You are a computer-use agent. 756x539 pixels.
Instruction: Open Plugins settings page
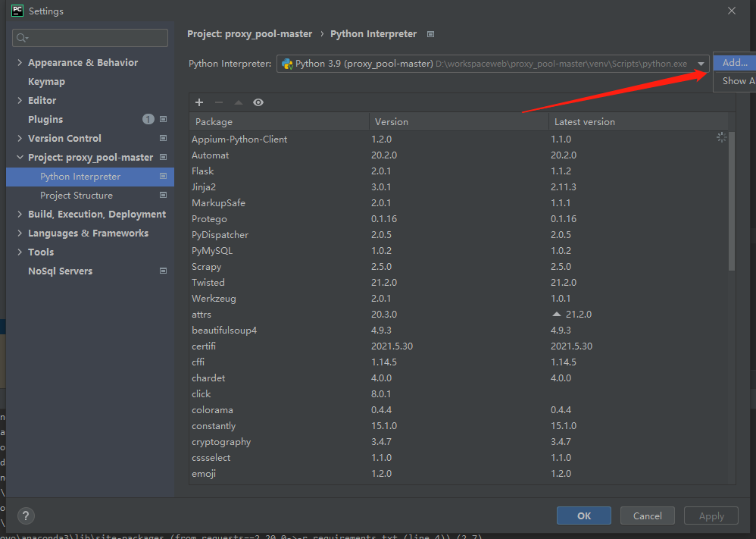[45, 119]
